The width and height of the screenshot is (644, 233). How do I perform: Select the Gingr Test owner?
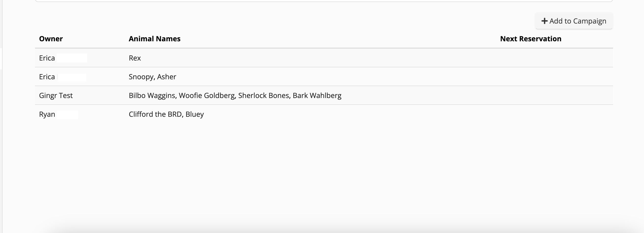[56, 95]
